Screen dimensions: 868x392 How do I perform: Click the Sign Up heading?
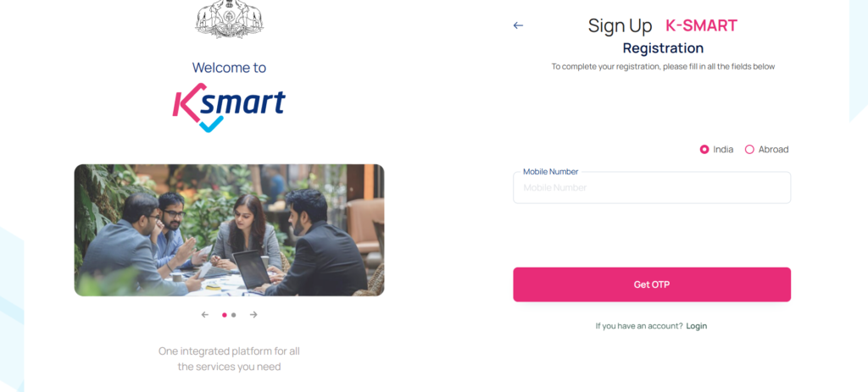point(620,25)
